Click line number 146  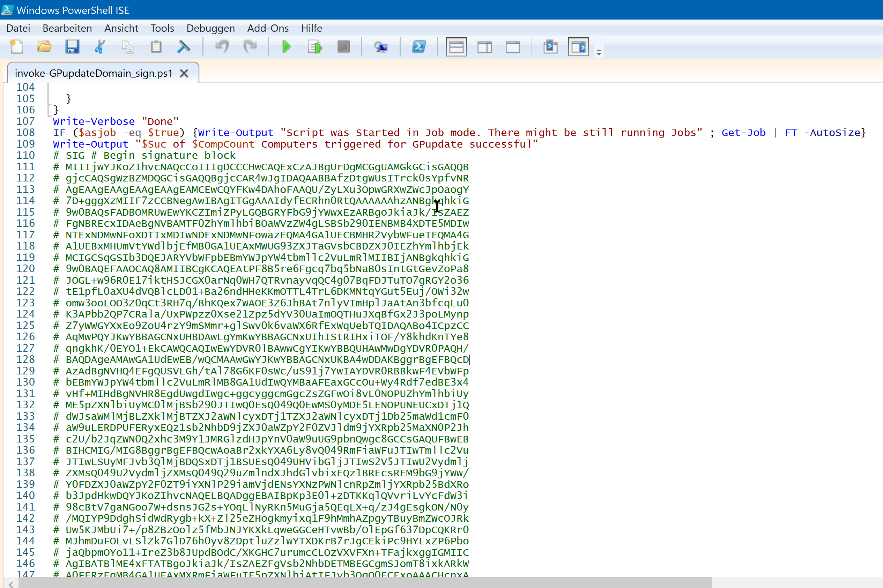(25, 563)
